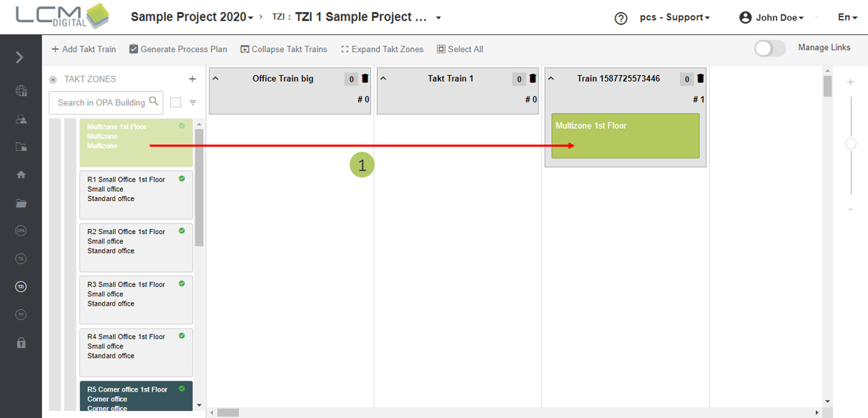Select the TAKT ZONES radio button

[53, 80]
